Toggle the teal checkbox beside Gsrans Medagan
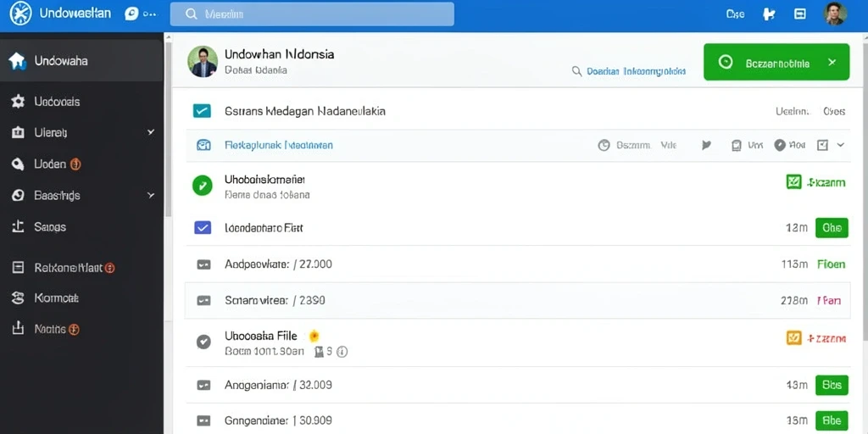868x434 pixels. tap(202, 111)
